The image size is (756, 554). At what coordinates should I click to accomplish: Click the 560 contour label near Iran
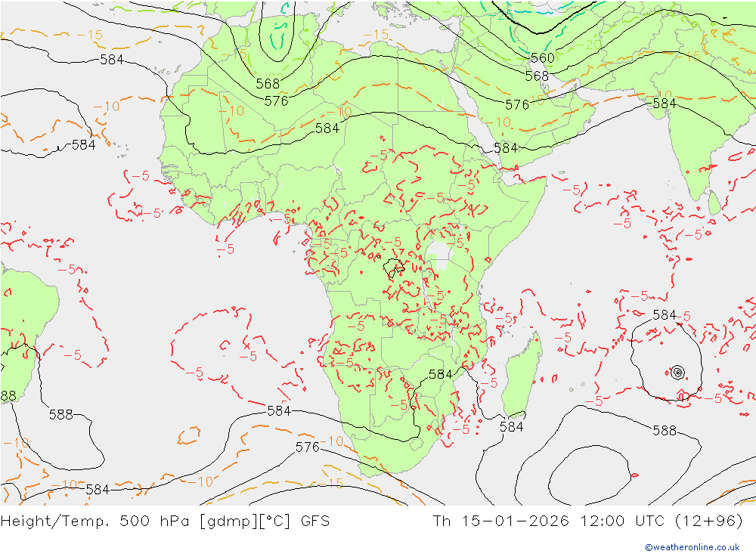[x=542, y=58]
